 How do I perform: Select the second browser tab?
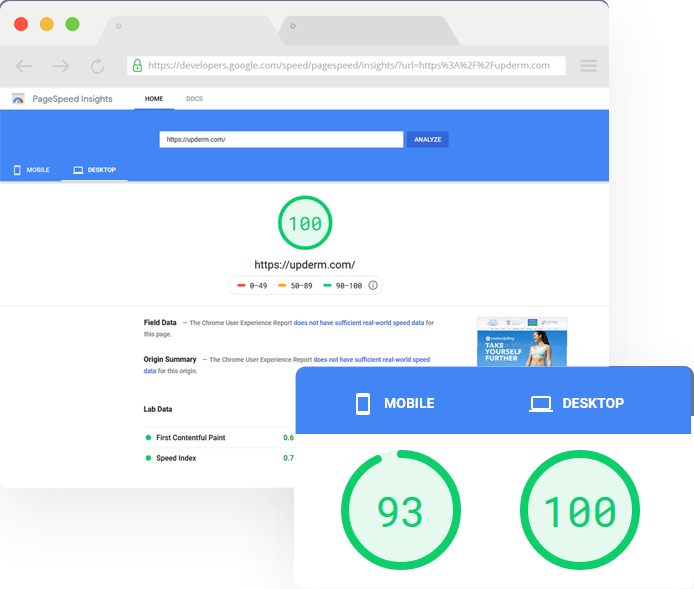click(x=370, y=30)
